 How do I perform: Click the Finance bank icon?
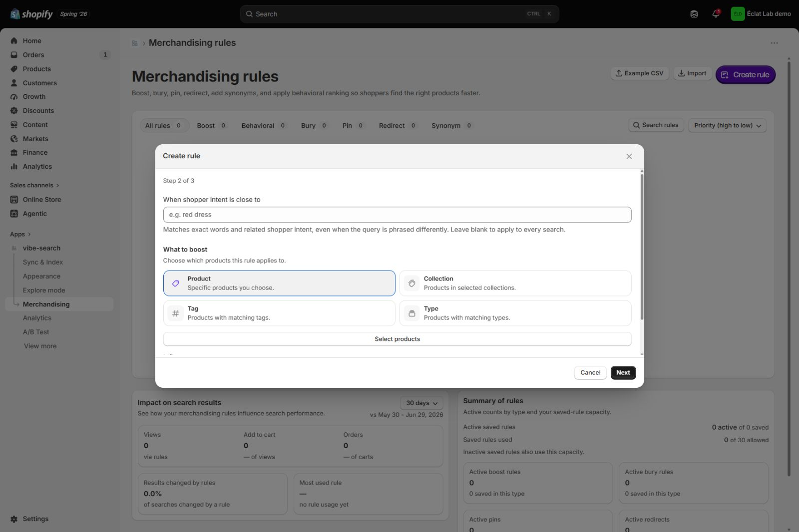[14, 153]
